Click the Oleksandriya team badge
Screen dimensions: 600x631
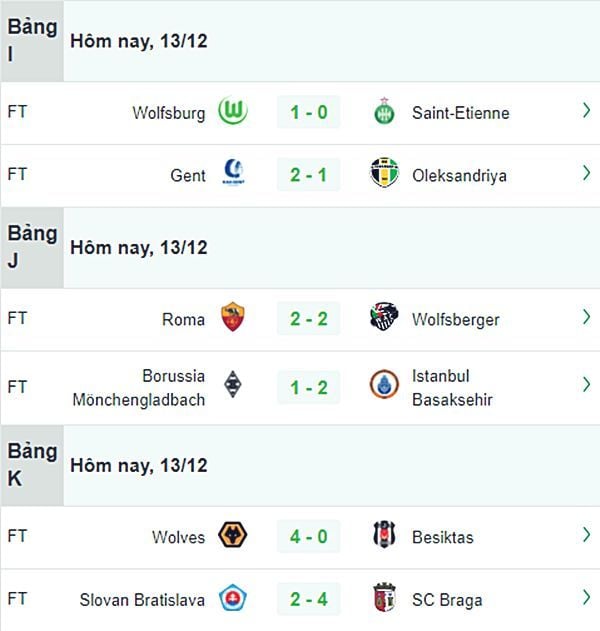click(x=384, y=173)
